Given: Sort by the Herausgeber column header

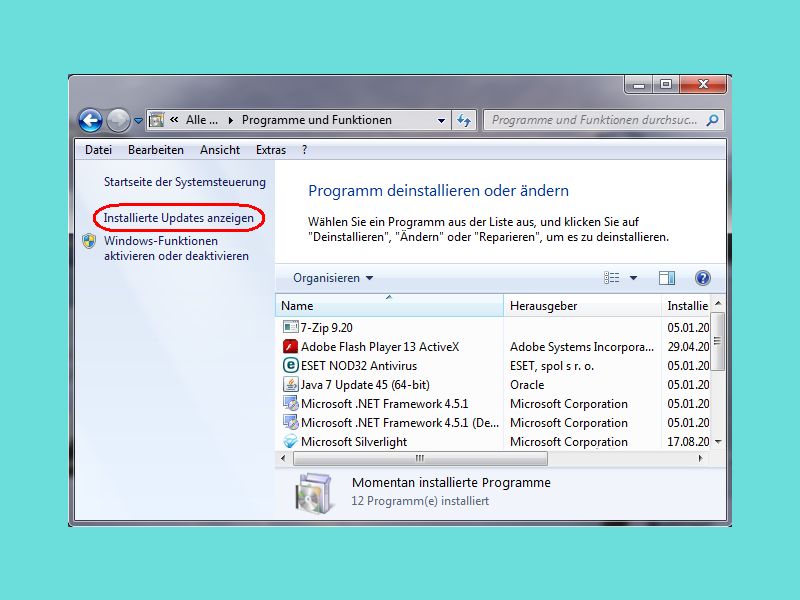Looking at the screenshot, I should [x=582, y=306].
